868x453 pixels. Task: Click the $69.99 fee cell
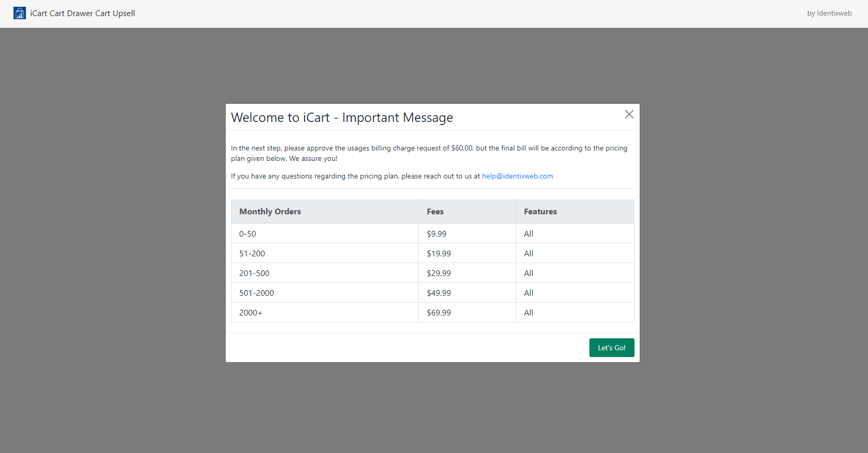[x=467, y=312]
